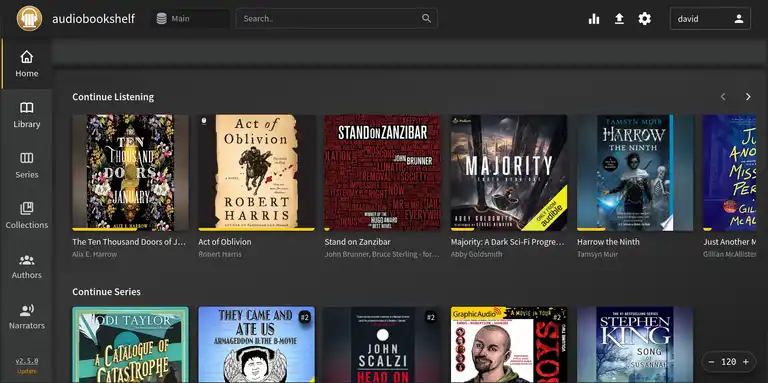This screenshot has height=383, width=768.
Task: Open A Catalogue of Catastrophe cover
Action: click(130, 345)
